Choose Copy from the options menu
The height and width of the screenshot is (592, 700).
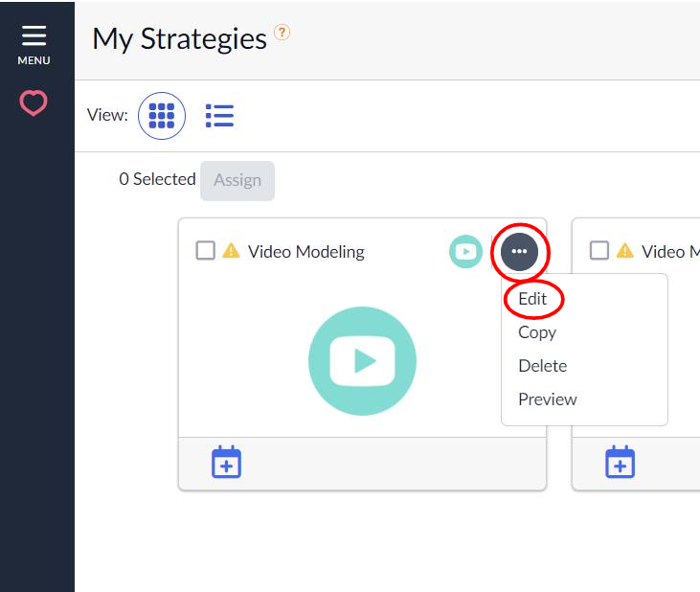(537, 332)
